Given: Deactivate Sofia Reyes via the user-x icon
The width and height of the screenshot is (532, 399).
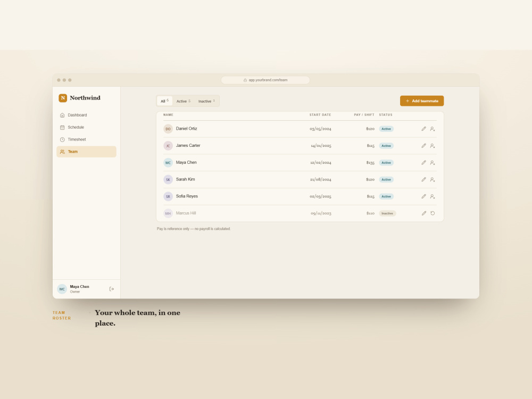Looking at the screenshot, I should point(433,196).
